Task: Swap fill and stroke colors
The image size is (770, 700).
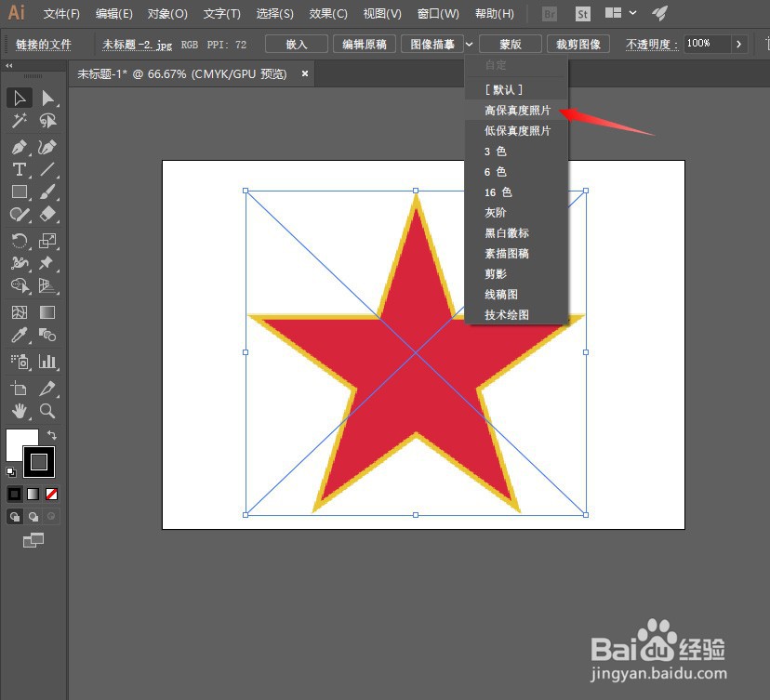Action: (x=52, y=435)
